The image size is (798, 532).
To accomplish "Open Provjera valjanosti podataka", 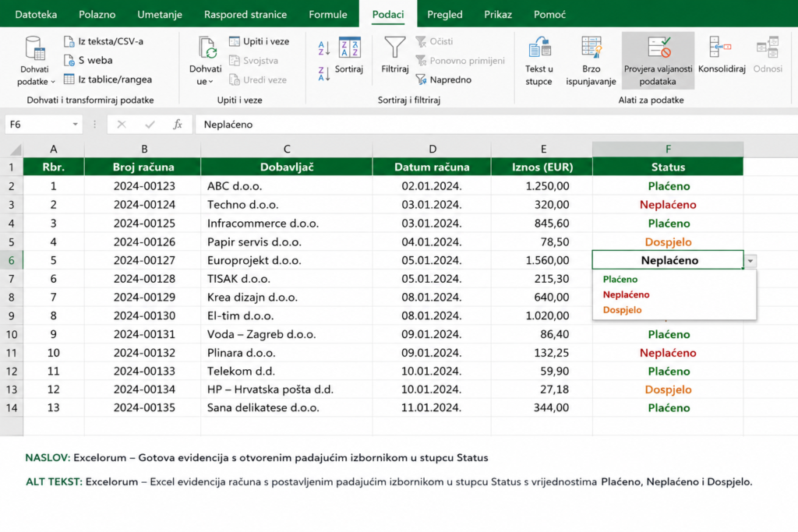I will tap(658, 61).
